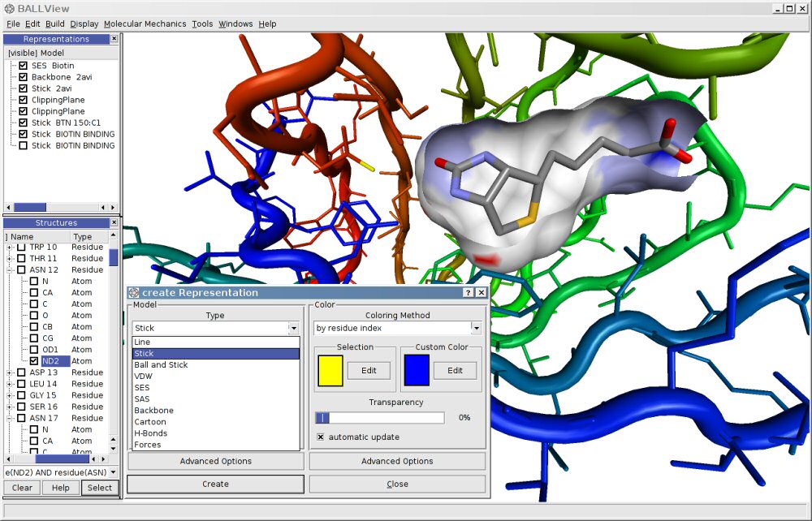
Task: Close the Representations panel
Action: pyautogui.click(x=114, y=39)
